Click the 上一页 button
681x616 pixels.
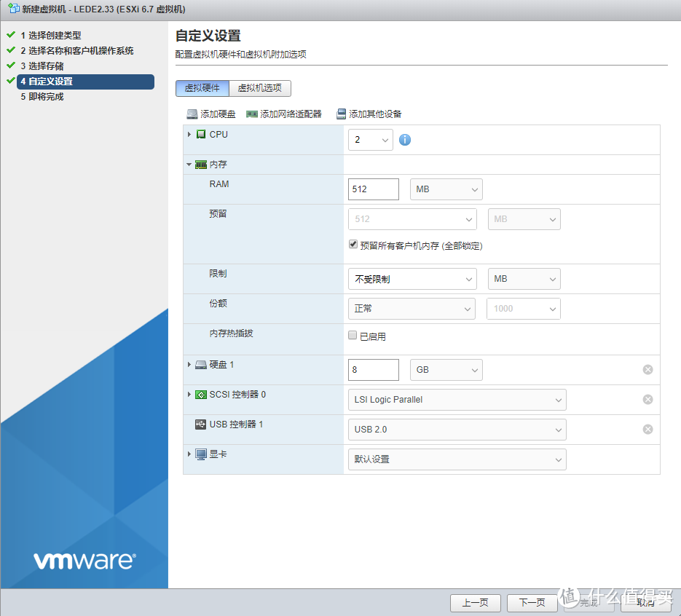point(475,603)
